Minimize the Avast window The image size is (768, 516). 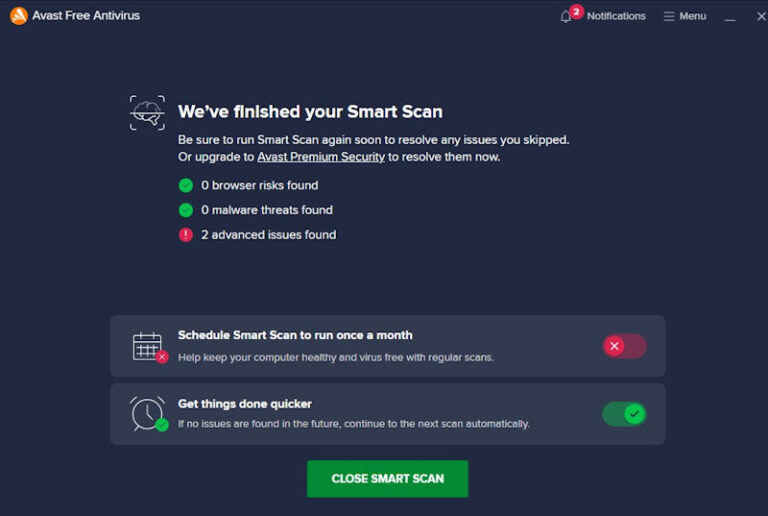[x=730, y=17]
